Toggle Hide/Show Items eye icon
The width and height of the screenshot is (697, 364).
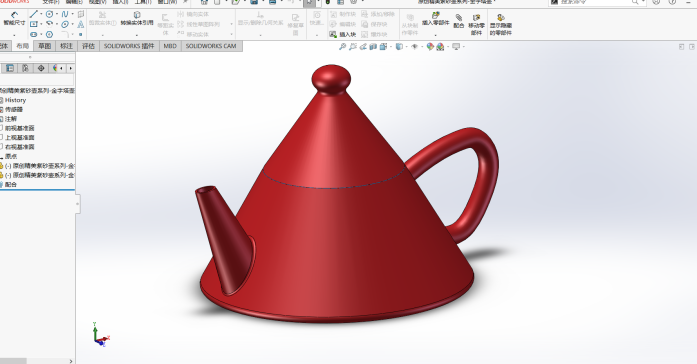tap(414, 46)
